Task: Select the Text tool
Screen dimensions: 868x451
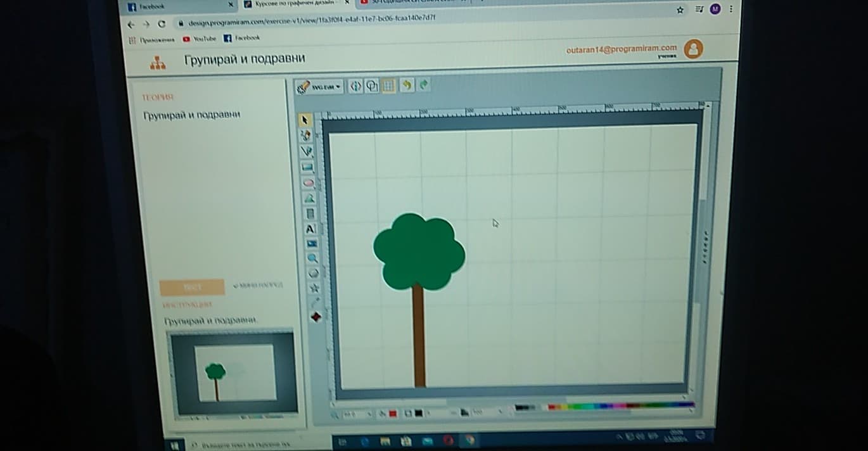Action: click(x=310, y=229)
